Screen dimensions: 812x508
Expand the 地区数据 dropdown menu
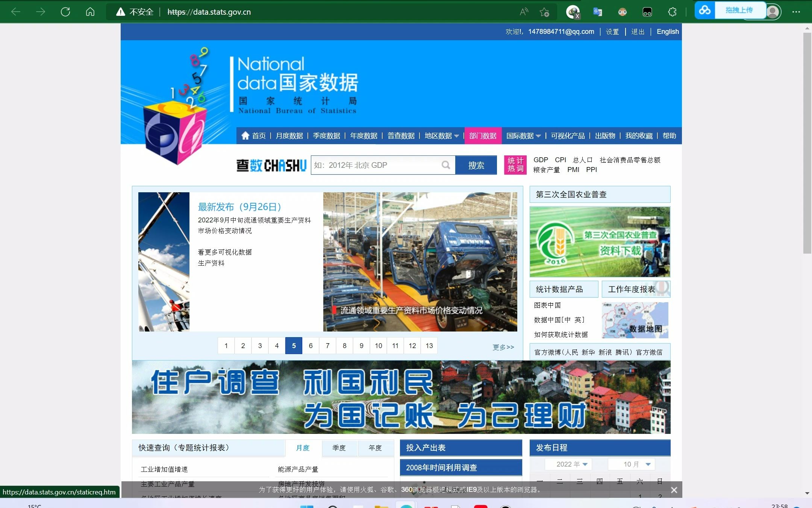(456, 136)
